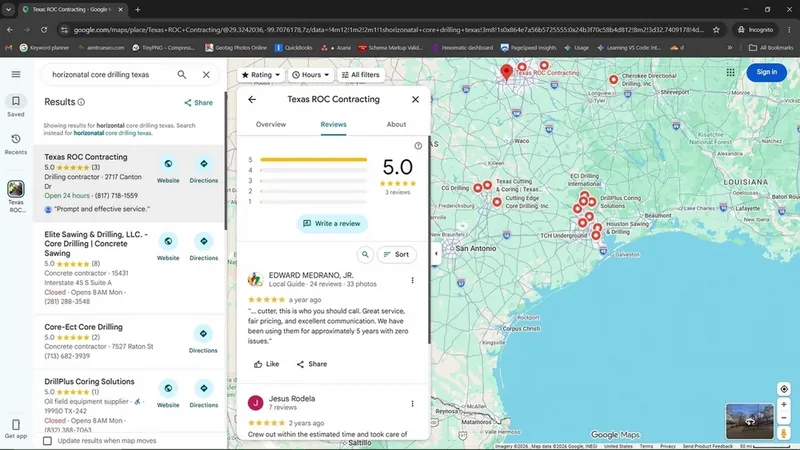Select the Reviews tab

click(x=333, y=124)
